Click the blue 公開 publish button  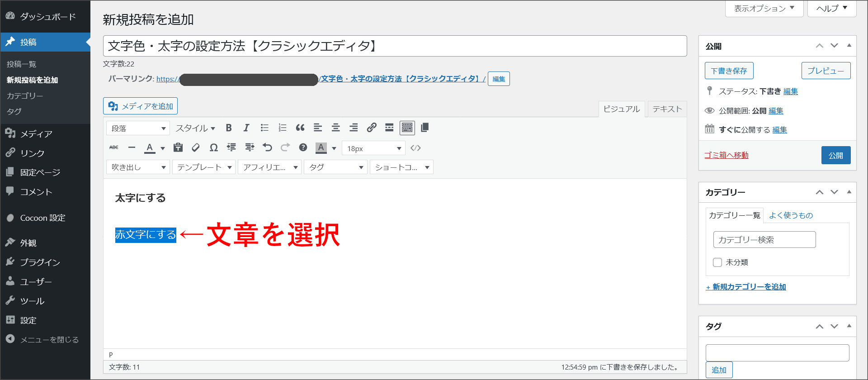point(836,155)
